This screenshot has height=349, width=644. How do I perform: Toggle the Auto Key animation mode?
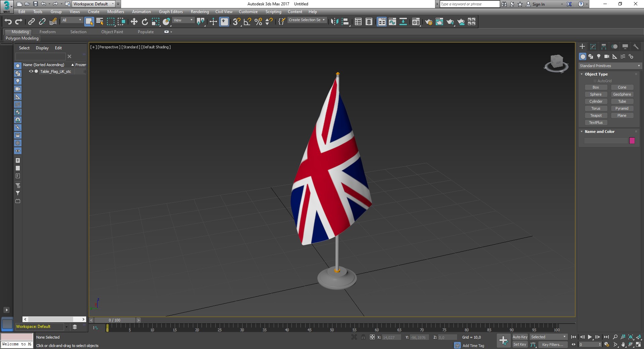[520, 337]
